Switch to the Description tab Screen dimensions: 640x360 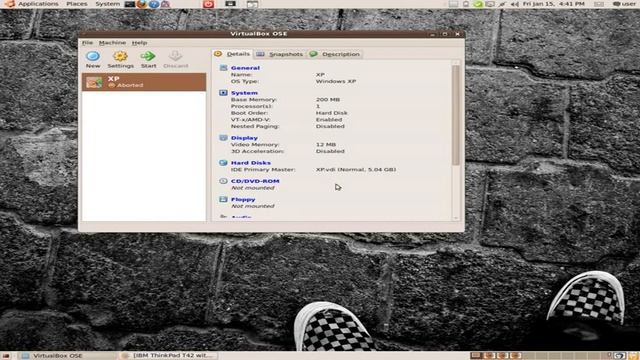335,54
